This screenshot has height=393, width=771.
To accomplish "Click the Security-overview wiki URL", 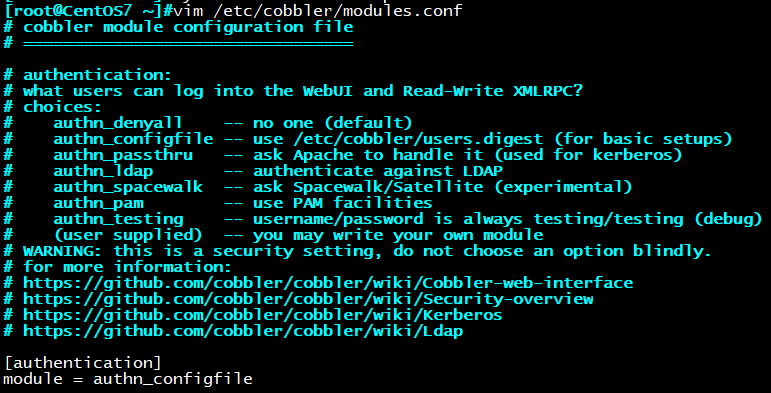I will (x=308, y=299).
